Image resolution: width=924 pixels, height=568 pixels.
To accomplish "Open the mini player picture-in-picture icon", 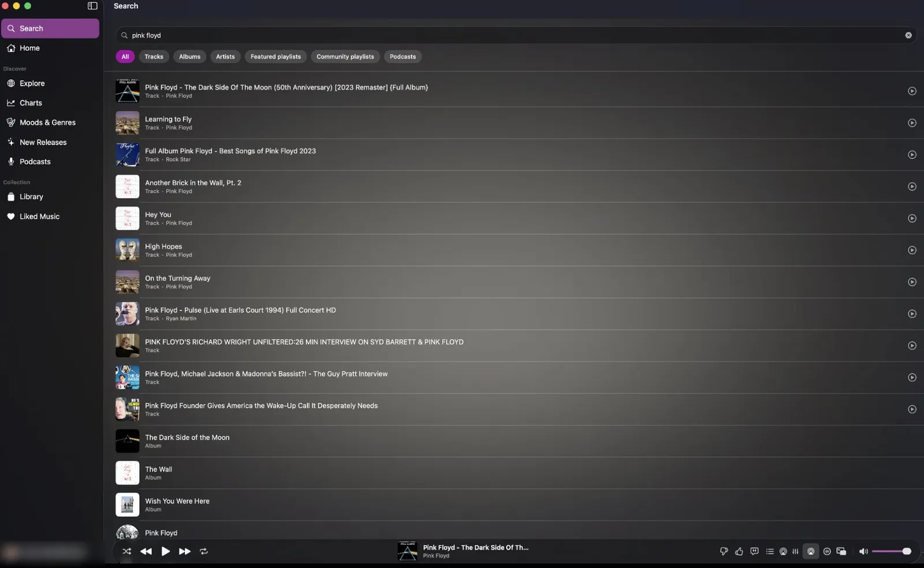I will (841, 551).
